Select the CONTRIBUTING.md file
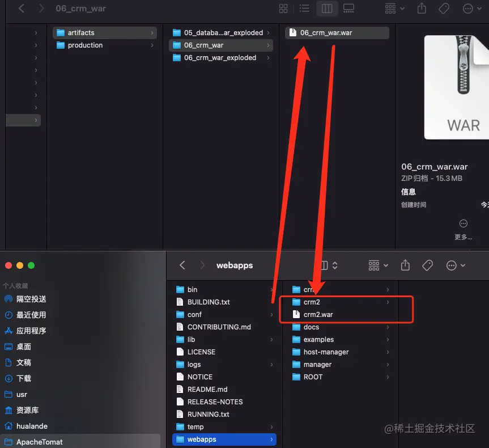 [224, 327]
